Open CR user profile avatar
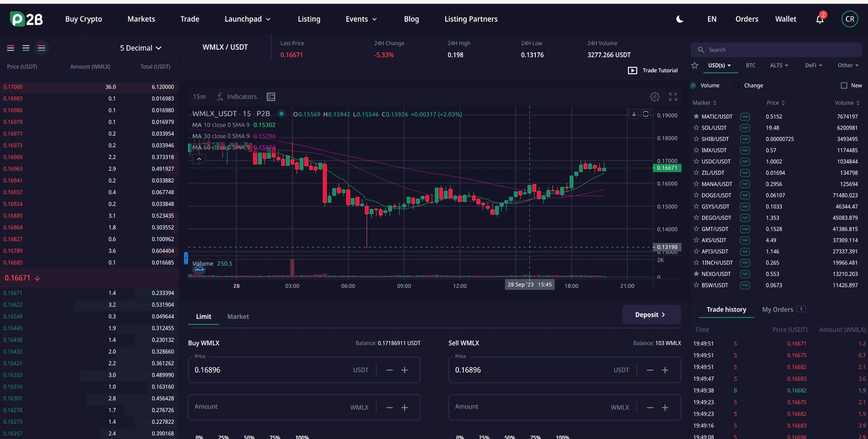This screenshot has height=439, width=868. coord(850,19)
